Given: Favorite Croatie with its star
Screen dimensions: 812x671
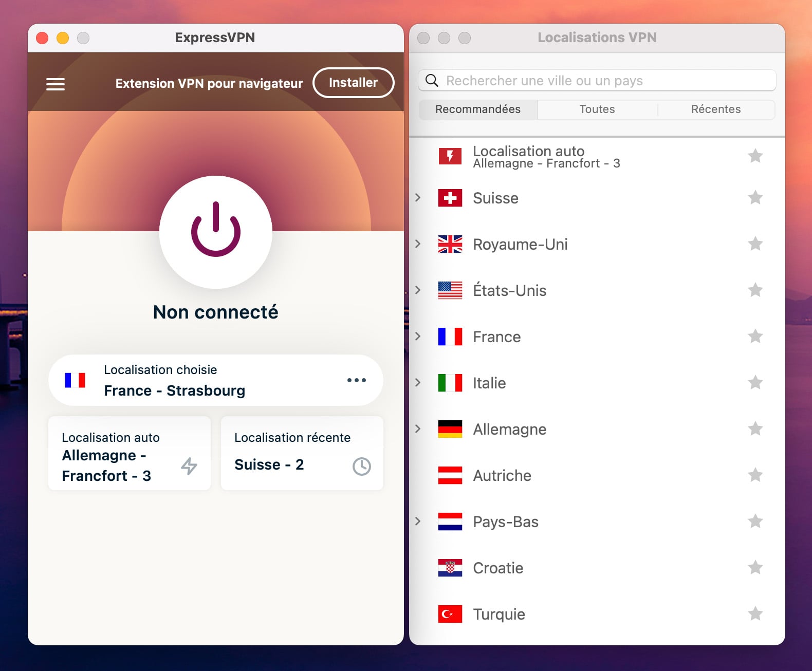Looking at the screenshot, I should tap(755, 568).
